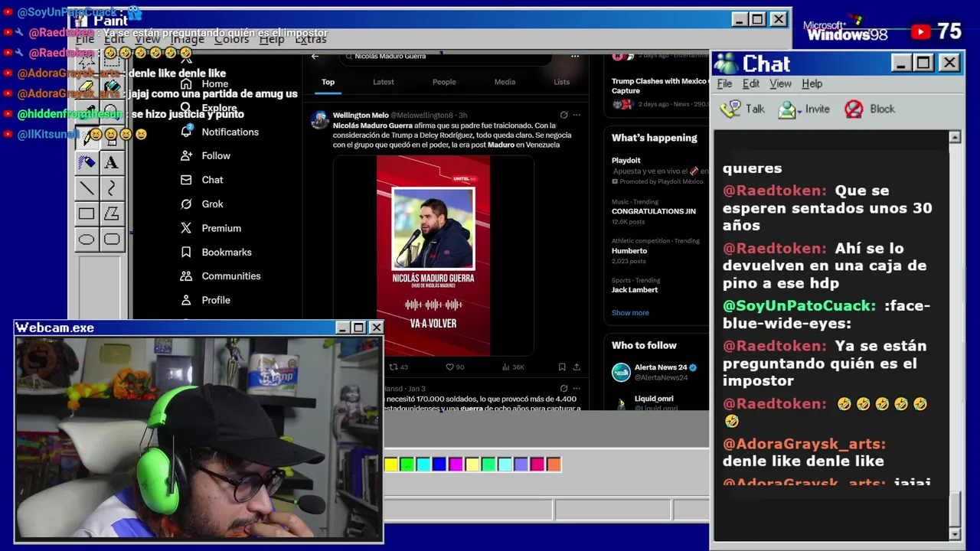Click the Wellington Melo avatar

coord(319,119)
